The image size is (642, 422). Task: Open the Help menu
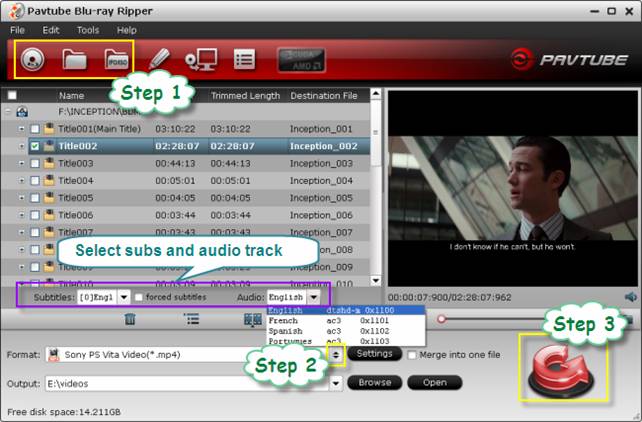coord(127,30)
